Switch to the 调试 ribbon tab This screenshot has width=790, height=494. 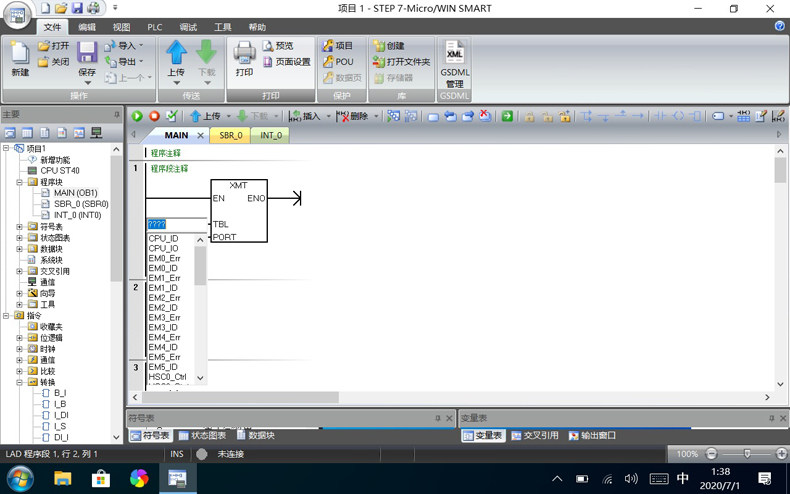[188, 27]
